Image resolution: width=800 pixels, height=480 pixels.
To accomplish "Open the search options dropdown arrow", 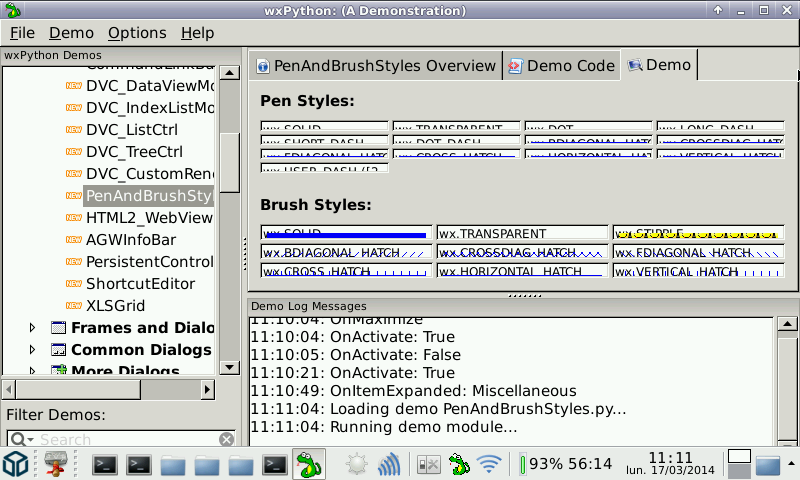I will point(30,439).
